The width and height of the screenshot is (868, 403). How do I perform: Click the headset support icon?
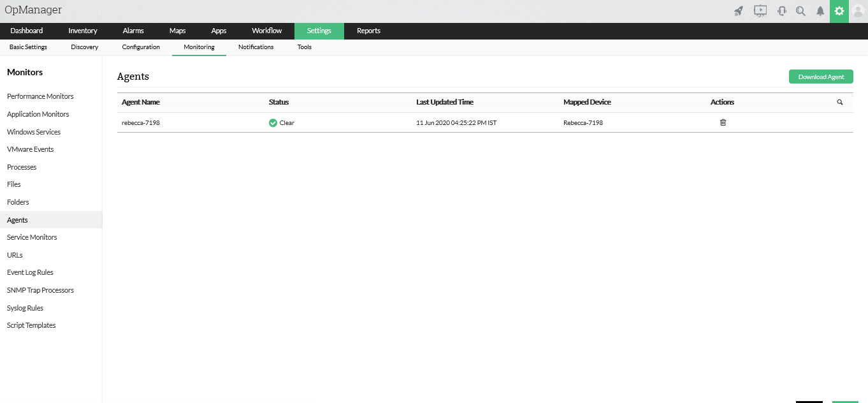pos(781,11)
